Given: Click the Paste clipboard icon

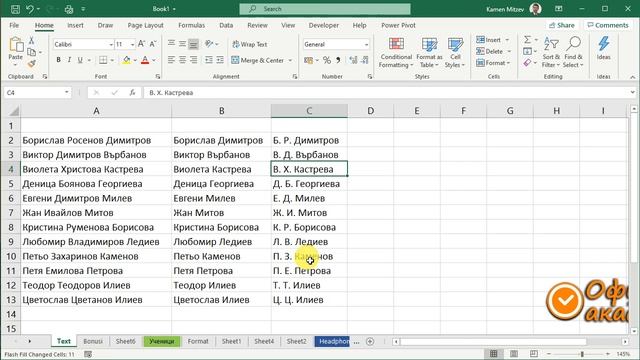Looking at the screenshot, I should coord(16,45).
